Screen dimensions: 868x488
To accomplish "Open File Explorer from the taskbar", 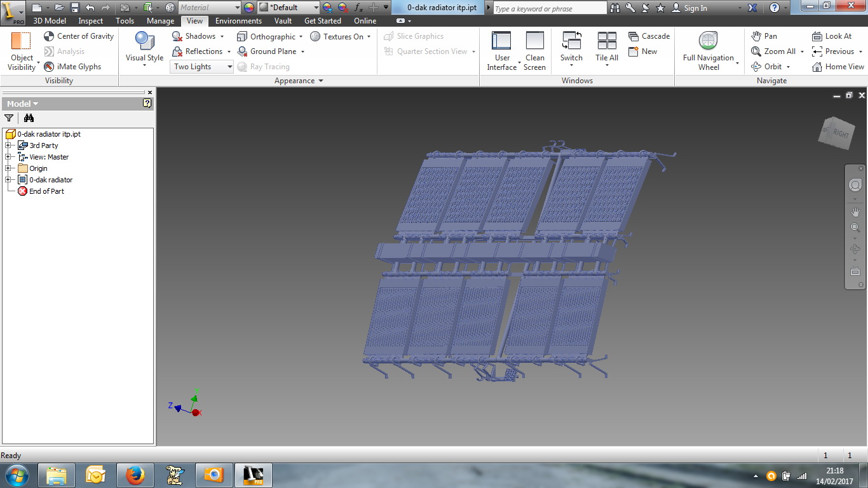I will point(57,475).
